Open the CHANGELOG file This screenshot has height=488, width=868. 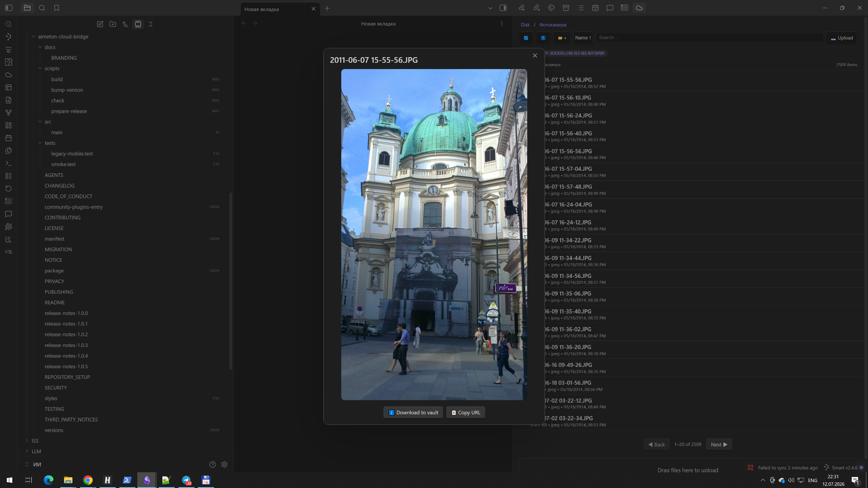point(59,186)
